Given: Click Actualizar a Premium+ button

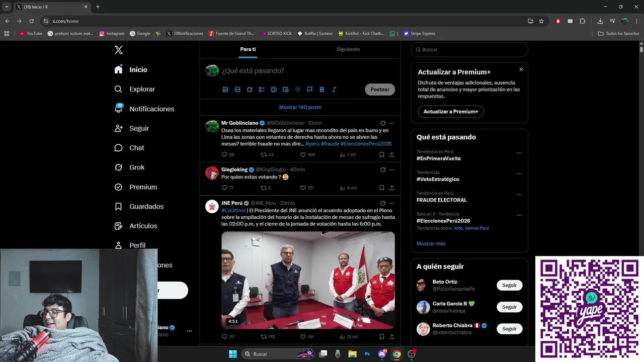Looking at the screenshot, I should (x=451, y=112).
